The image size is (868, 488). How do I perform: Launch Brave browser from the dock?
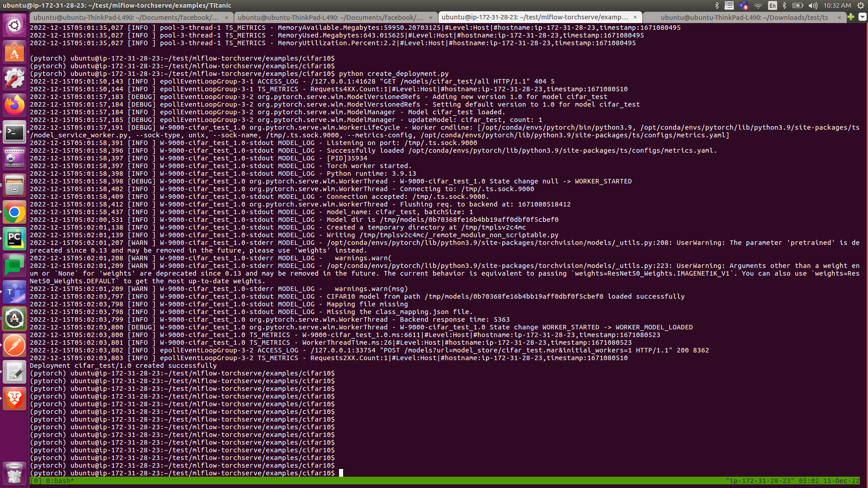14,399
